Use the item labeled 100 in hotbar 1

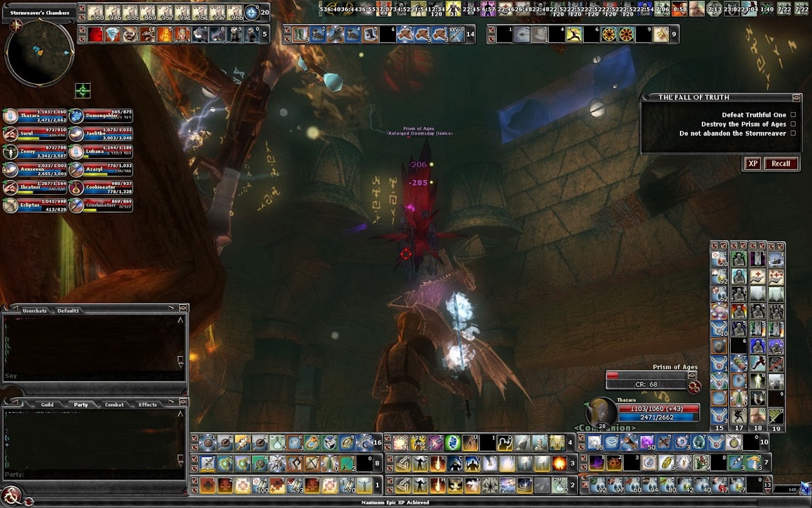click(x=260, y=485)
